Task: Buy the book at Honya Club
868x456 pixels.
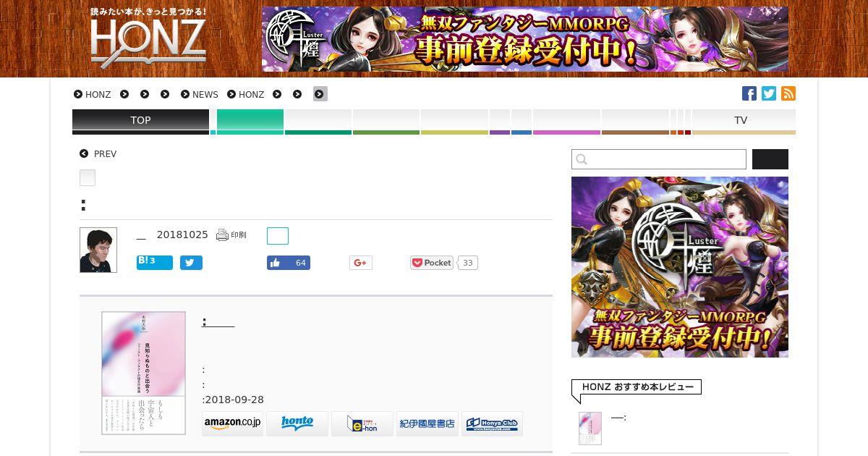Action: (492, 423)
